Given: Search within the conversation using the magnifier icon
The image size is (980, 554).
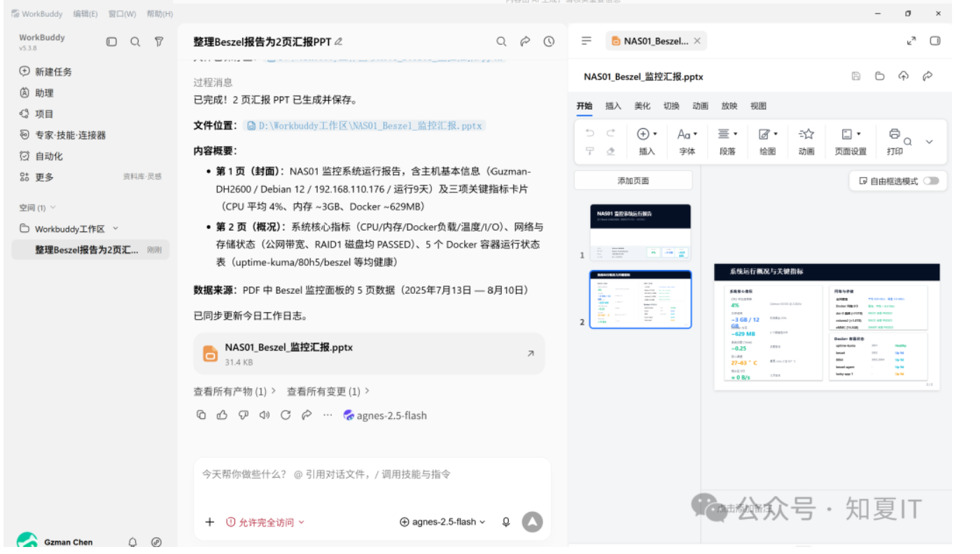Looking at the screenshot, I should pyautogui.click(x=501, y=42).
